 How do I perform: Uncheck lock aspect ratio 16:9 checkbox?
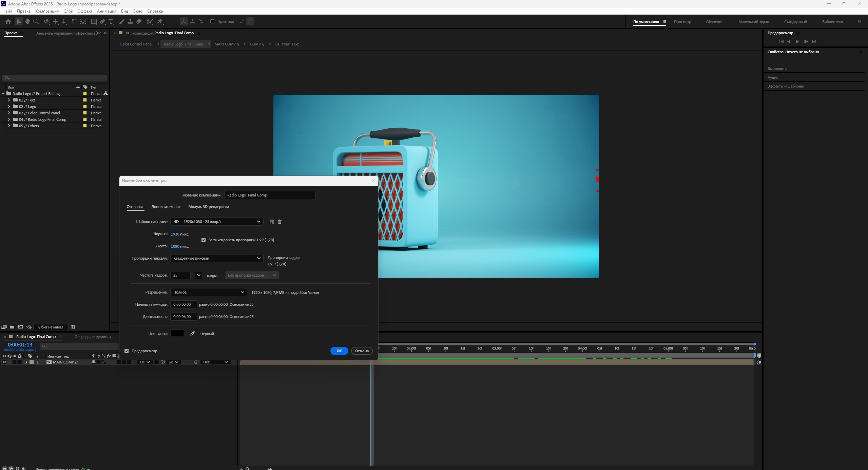point(204,240)
